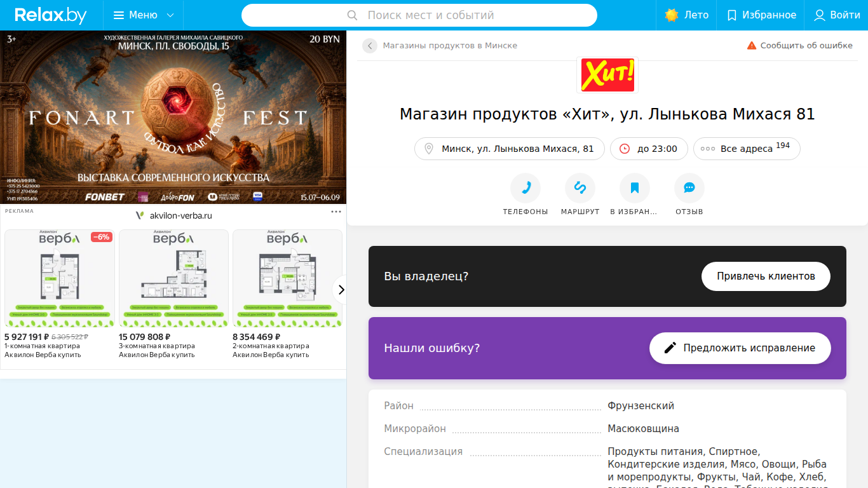Click the pencil icon in Предложить исправление

tap(670, 348)
